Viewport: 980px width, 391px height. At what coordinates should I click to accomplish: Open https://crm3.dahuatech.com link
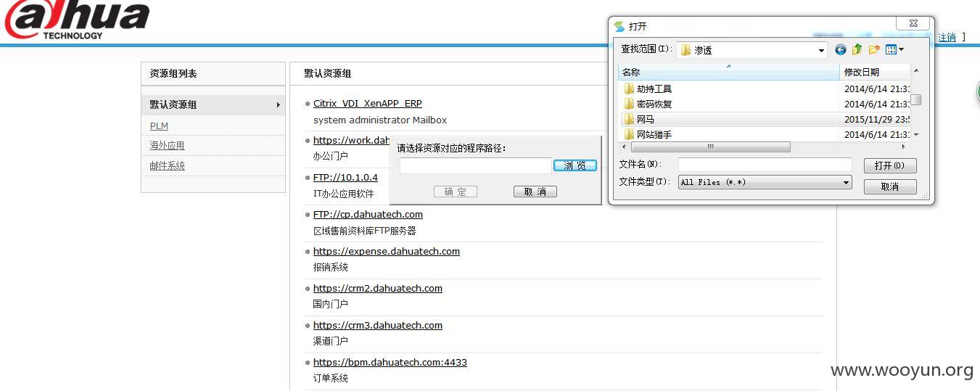(x=378, y=325)
